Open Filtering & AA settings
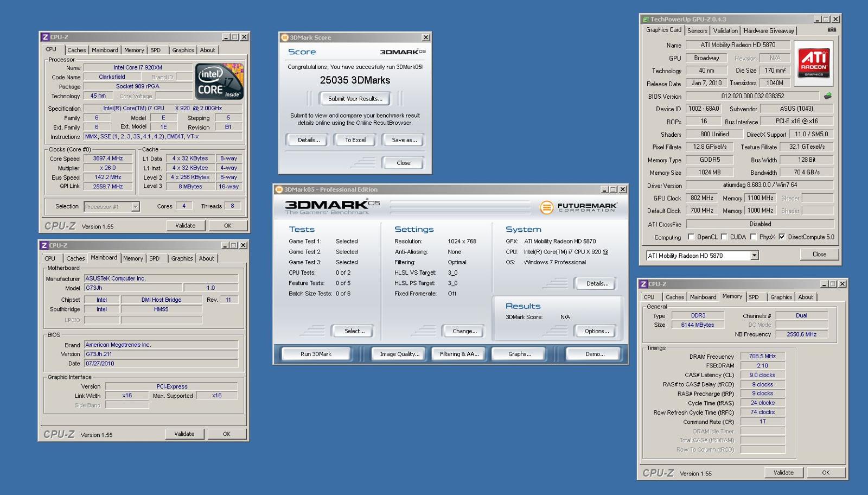Screen dimensions: 868x495 click(459, 354)
